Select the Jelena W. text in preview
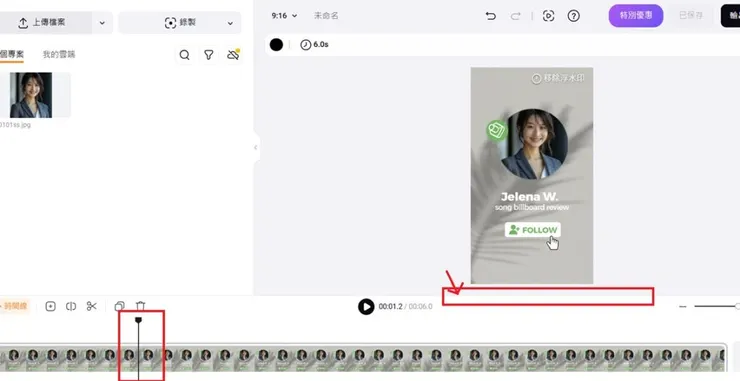Screen dimensions: 740x381 click(x=529, y=196)
